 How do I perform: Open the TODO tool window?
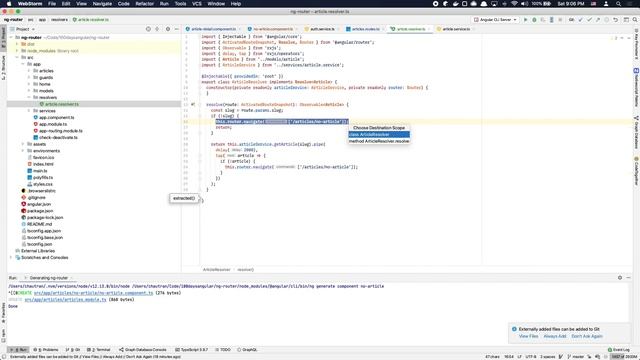(x=223, y=350)
